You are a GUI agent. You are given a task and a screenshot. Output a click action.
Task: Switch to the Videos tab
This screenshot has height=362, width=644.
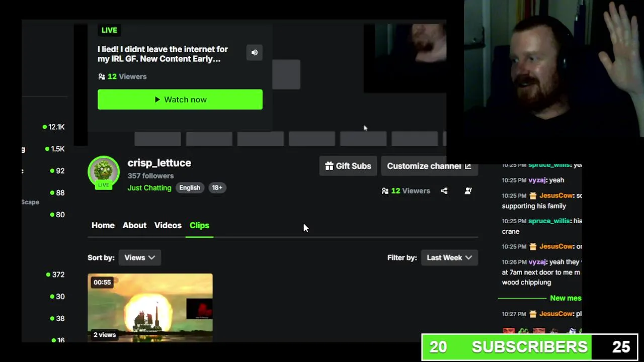click(x=168, y=225)
